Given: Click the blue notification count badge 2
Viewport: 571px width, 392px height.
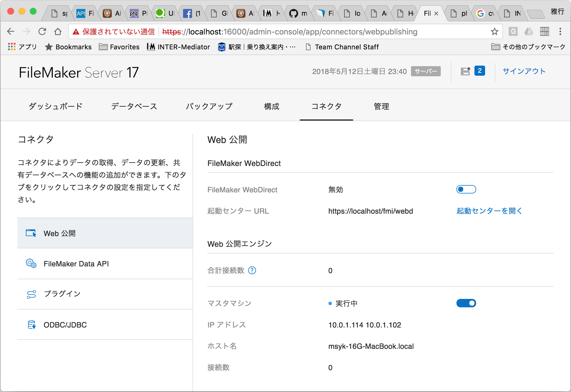Looking at the screenshot, I should coord(479,71).
